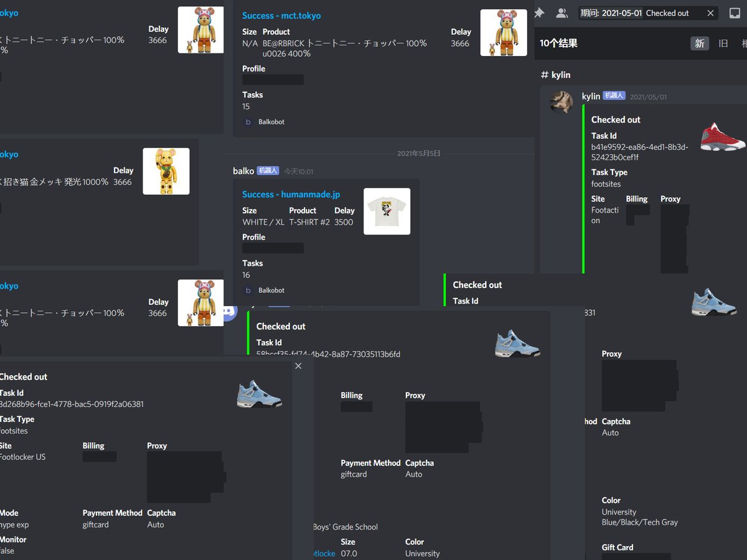Click the 2021/05/01 message timestamp
747x560 pixels.
click(648, 97)
